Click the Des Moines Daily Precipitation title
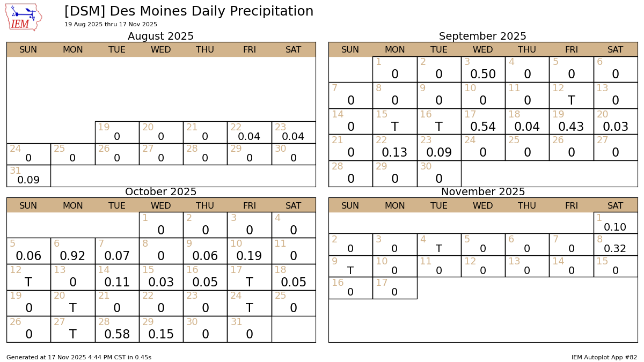The width and height of the screenshot is (644, 362). (x=188, y=11)
